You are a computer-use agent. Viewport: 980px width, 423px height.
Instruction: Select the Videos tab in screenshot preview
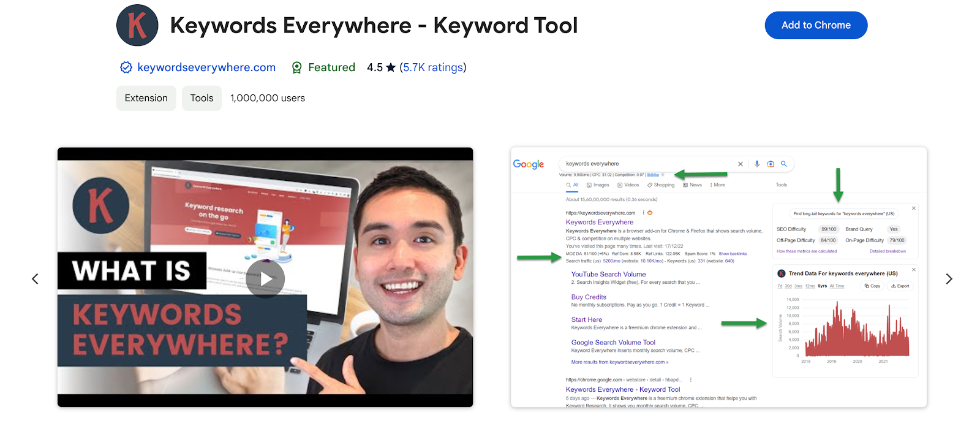pyautogui.click(x=628, y=185)
